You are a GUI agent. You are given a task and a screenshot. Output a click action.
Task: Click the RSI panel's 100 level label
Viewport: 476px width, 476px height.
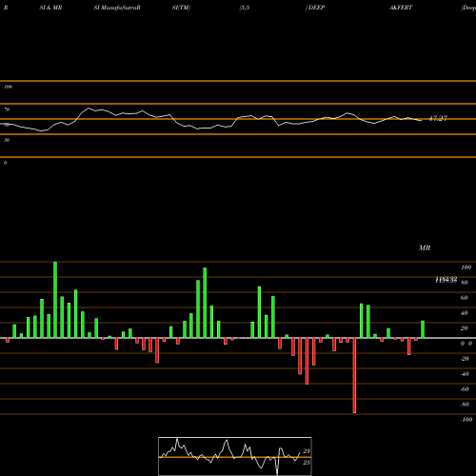[8, 87]
